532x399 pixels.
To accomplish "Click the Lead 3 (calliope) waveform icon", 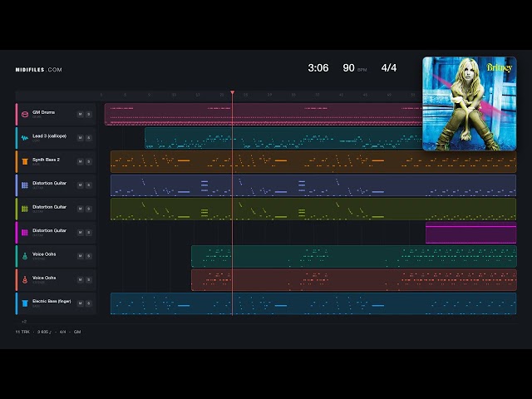I will (x=25, y=138).
